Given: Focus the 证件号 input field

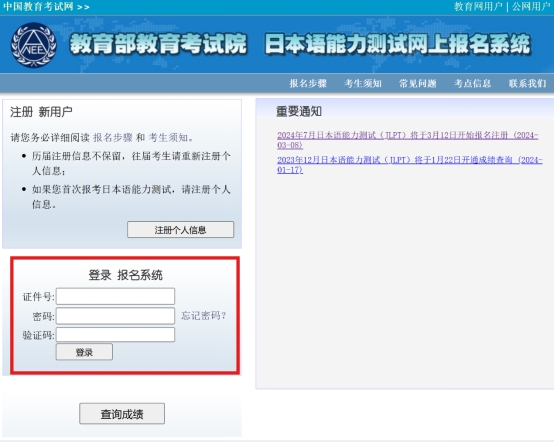Looking at the screenshot, I should 116,296.
